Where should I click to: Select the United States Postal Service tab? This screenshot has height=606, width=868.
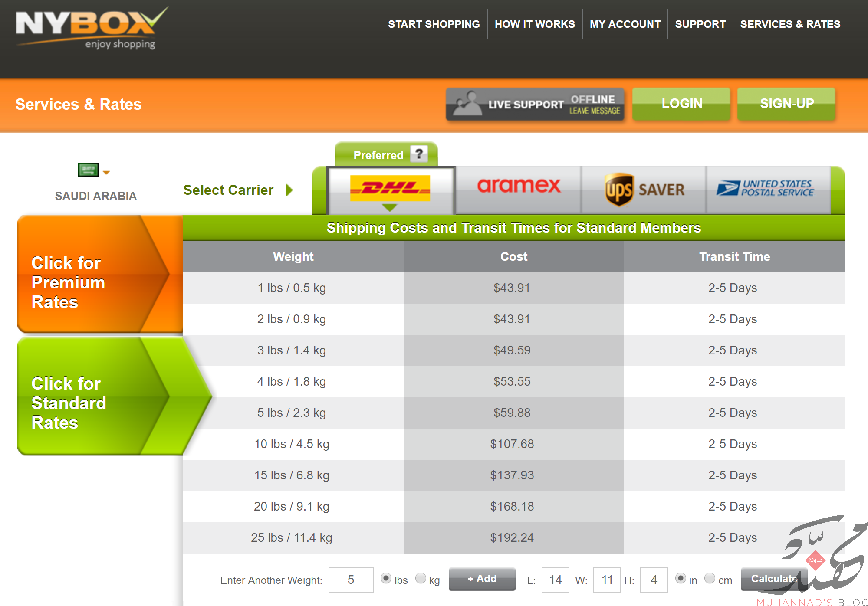click(x=769, y=190)
